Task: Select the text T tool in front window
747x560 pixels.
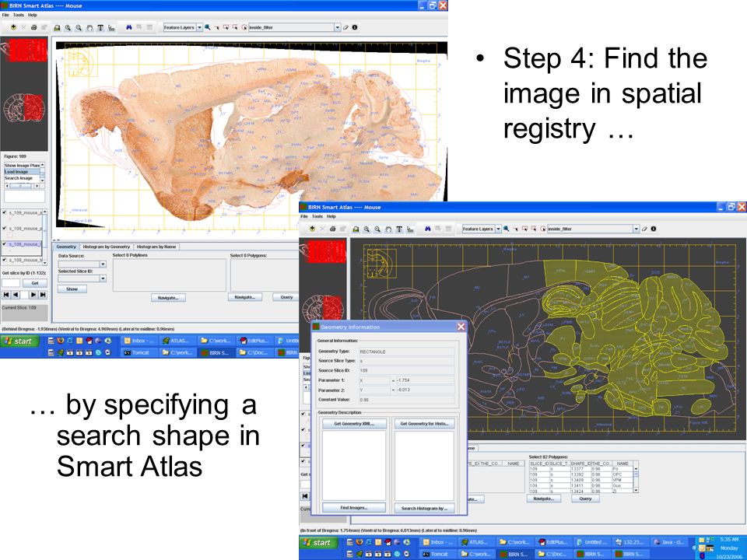Action: point(399,229)
